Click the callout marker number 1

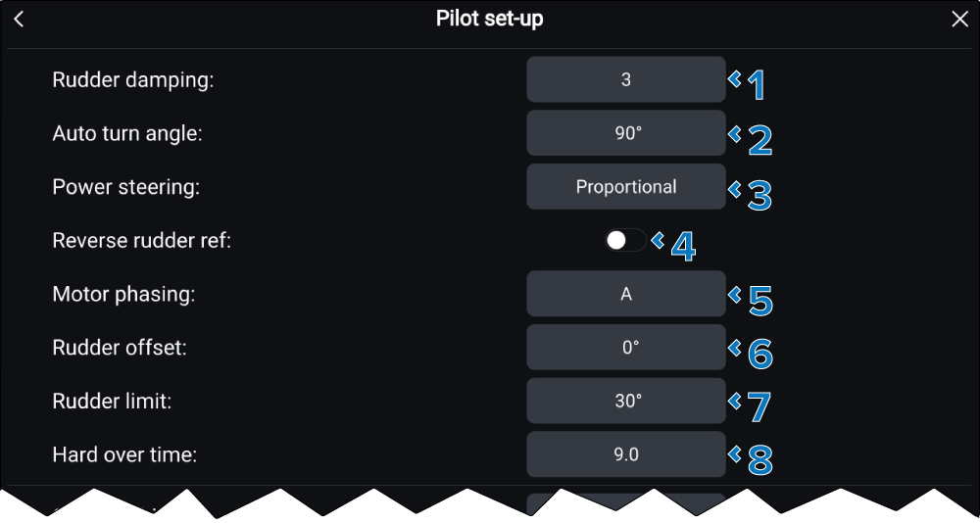pyautogui.click(x=756, y=86)
